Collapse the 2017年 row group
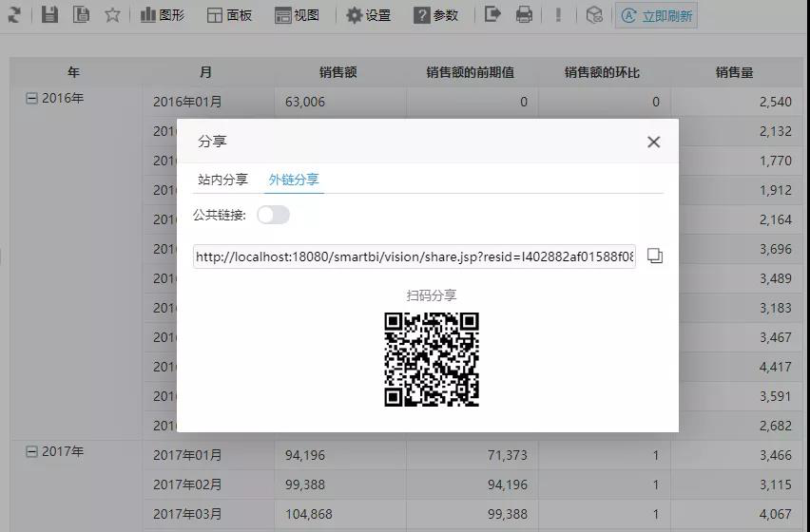The image size is (810, 532). tap(31, 451)
